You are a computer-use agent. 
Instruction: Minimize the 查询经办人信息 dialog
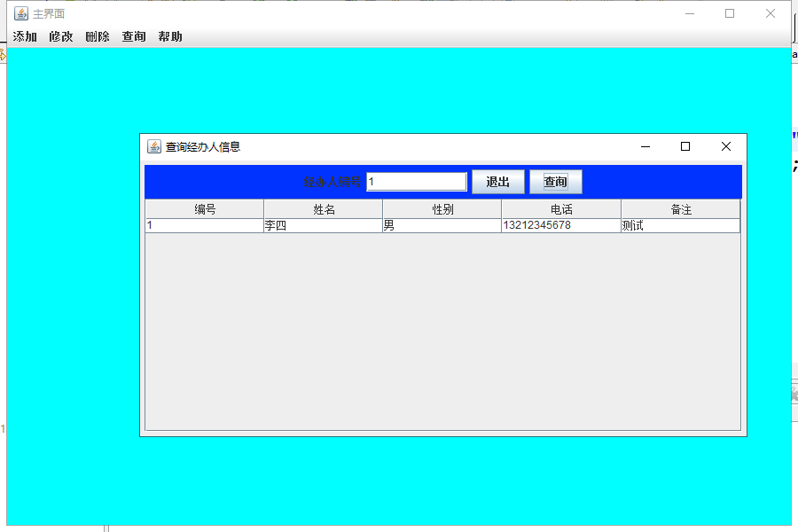(645, 146)
